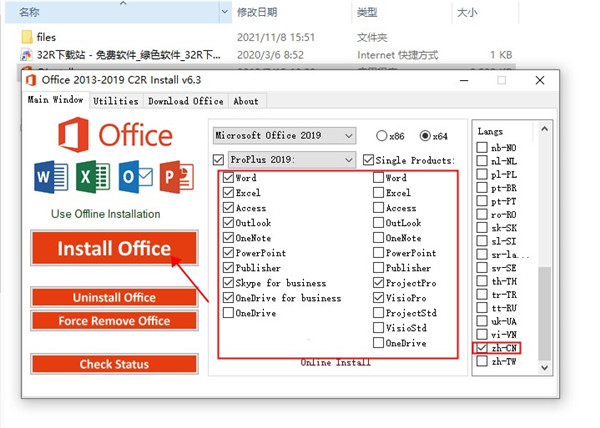The image size is (600, 428).
Task: Select the files folder row in Explorer
Action: pos(268,37)
